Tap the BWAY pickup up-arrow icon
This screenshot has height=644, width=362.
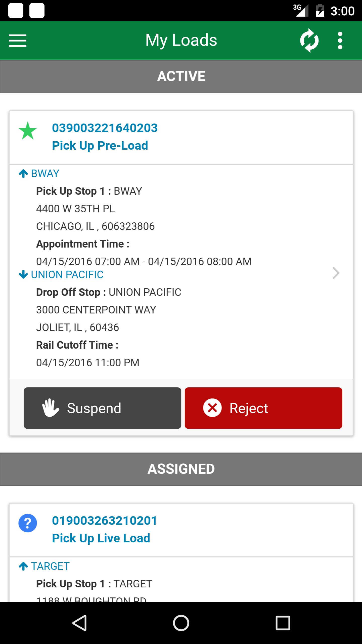(23, 174)
